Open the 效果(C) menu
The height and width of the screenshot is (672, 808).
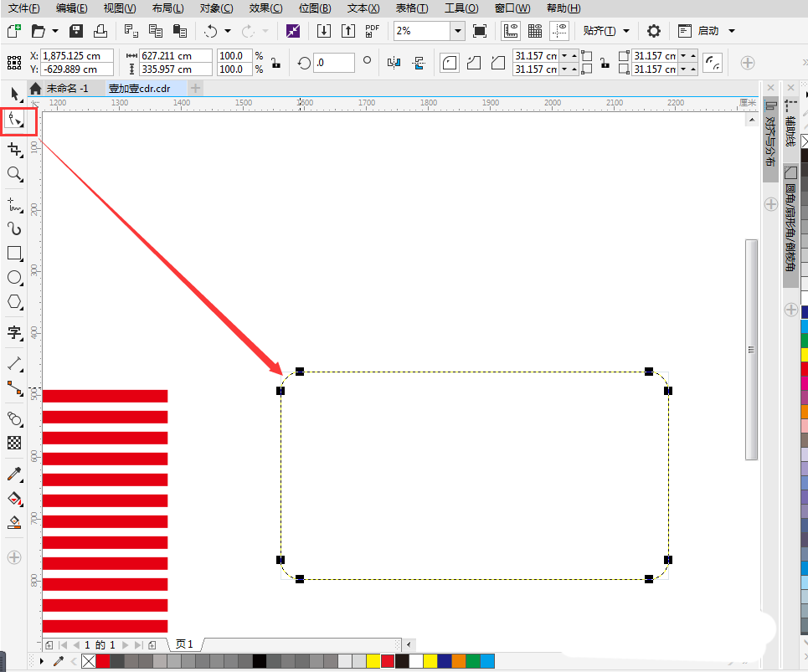(266, 8)
